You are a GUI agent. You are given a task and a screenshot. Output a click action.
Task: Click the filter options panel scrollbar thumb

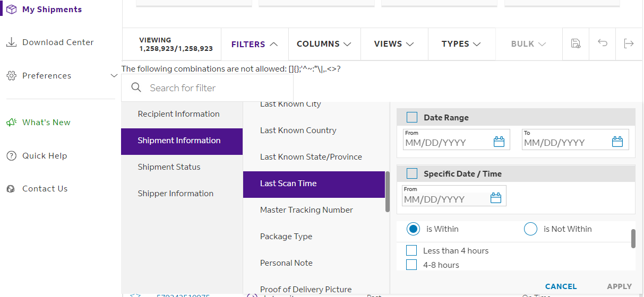633,239
